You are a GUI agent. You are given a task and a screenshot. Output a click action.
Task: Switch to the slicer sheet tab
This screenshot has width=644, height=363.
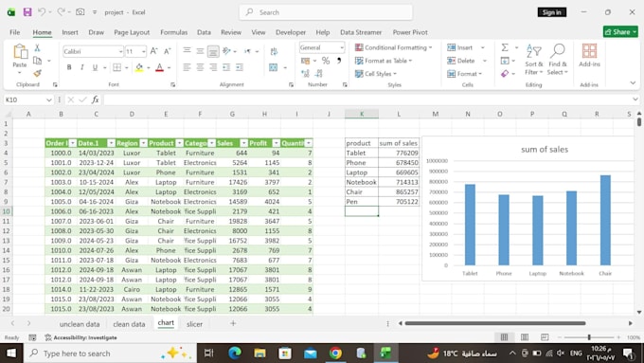click(x=194, y=324)
